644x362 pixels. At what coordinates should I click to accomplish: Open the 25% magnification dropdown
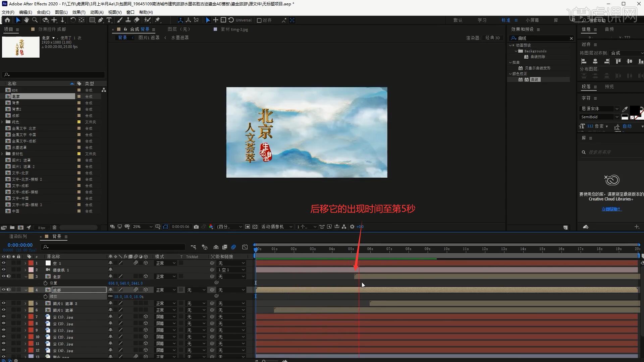tap(142, 227)
